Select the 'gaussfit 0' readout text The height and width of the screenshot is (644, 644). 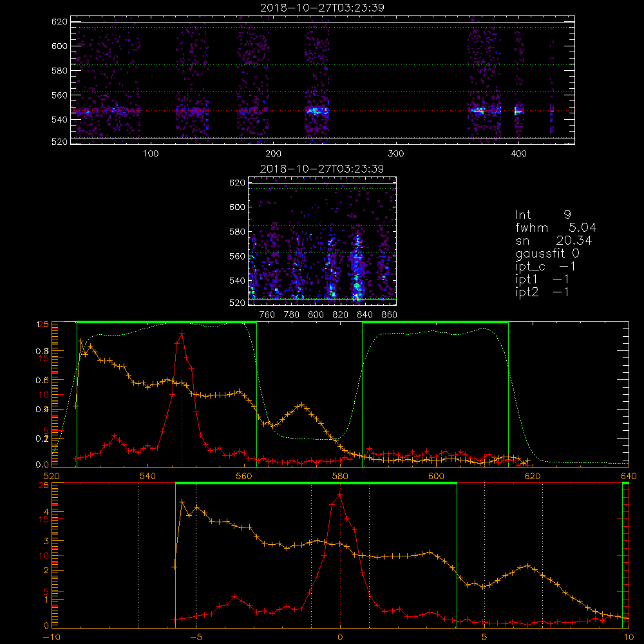pyautogui.click(x=547, y=253)
